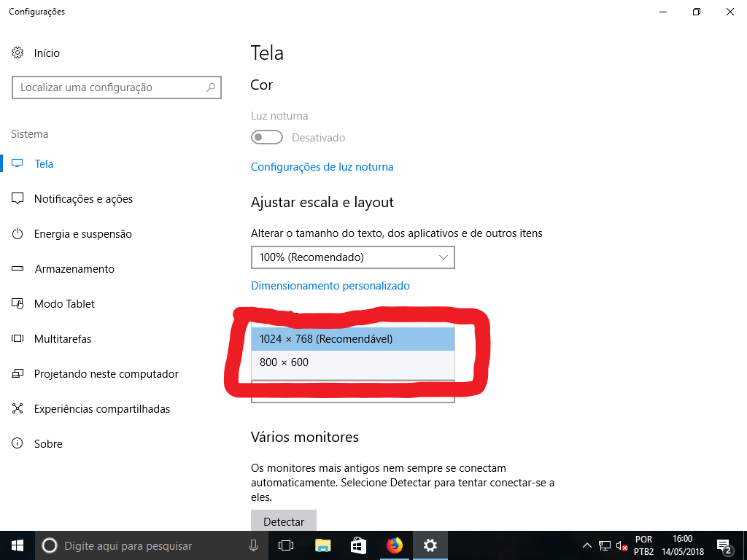Open Microsoft Store from the taskbar
The image size is (747, 560).
358,545
